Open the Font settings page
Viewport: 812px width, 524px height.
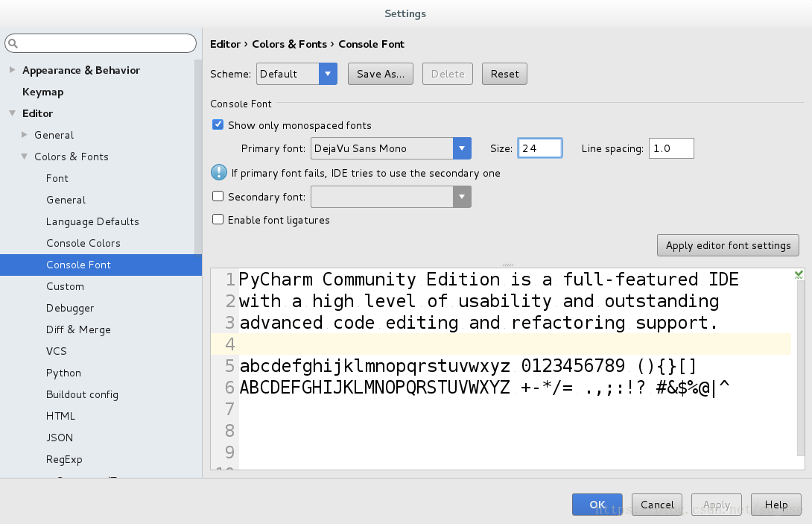pos(57,178)
